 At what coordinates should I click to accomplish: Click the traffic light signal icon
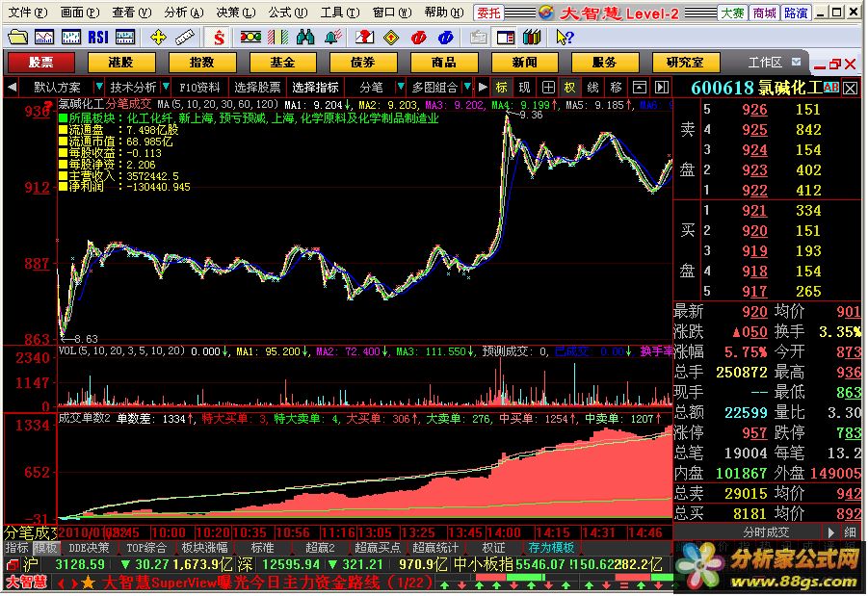coord(250,38)
